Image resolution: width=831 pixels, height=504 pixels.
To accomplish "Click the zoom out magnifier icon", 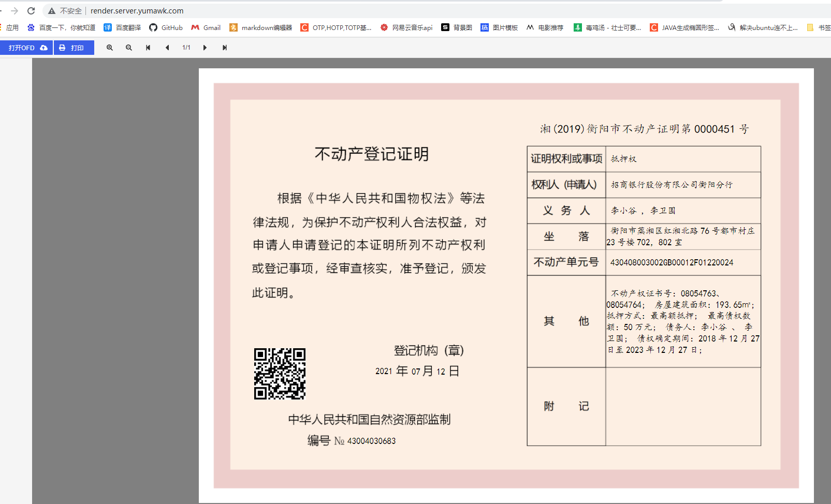I will click(129, 48).
